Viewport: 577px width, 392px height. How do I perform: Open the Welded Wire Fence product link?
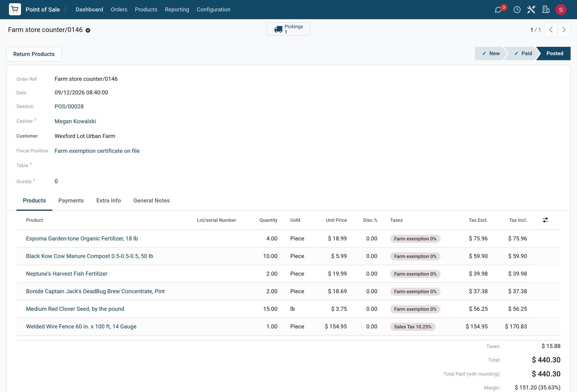point(81,327)
